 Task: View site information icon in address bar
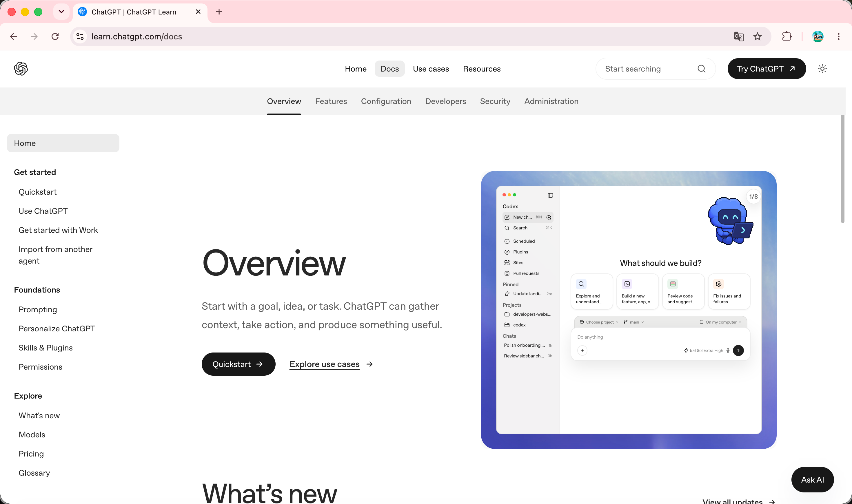(80, 36)
